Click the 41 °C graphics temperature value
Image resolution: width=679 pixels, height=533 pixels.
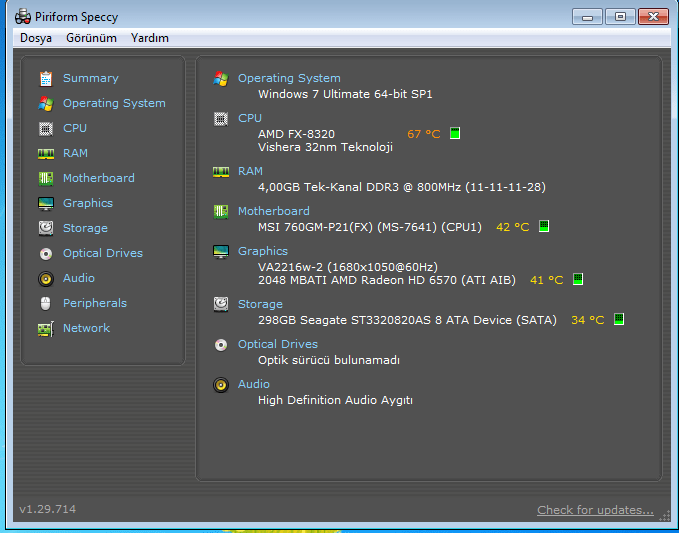pos(546,280)
